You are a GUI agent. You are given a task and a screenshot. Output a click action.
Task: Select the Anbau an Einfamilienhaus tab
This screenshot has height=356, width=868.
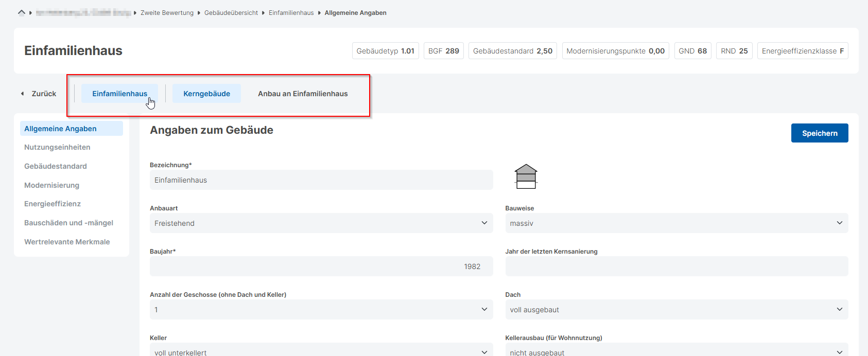pyautogui.click(x=303, y=94)
